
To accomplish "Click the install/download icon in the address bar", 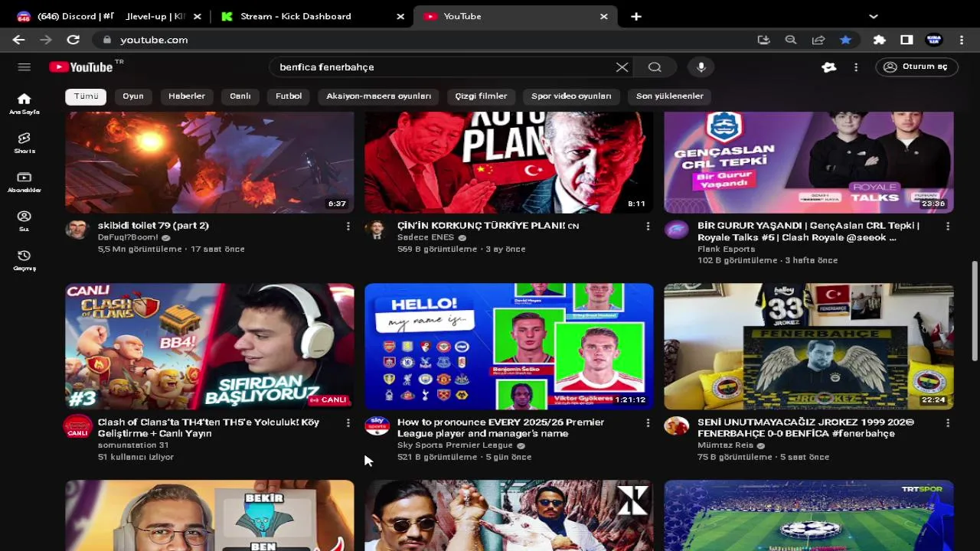I will [x=763, y=40].
